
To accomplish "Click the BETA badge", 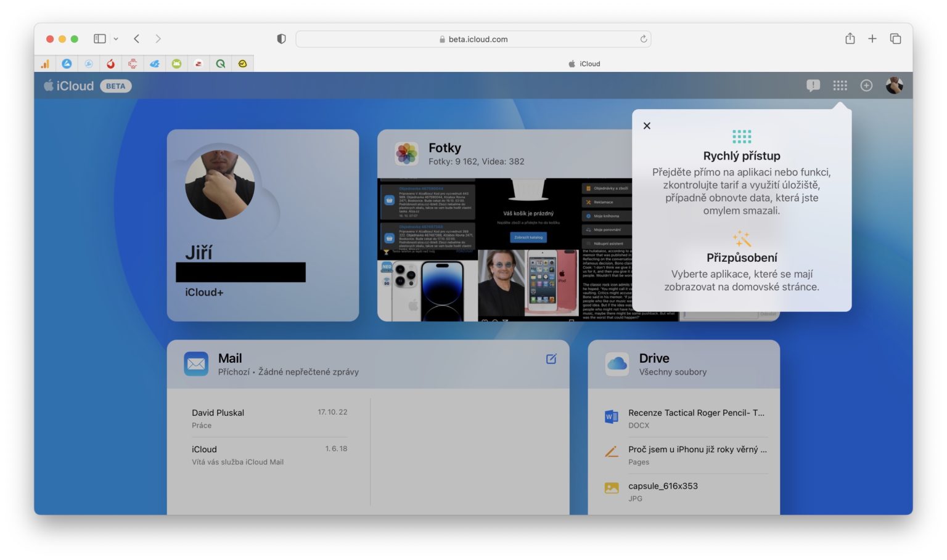I will pos(115,86).
